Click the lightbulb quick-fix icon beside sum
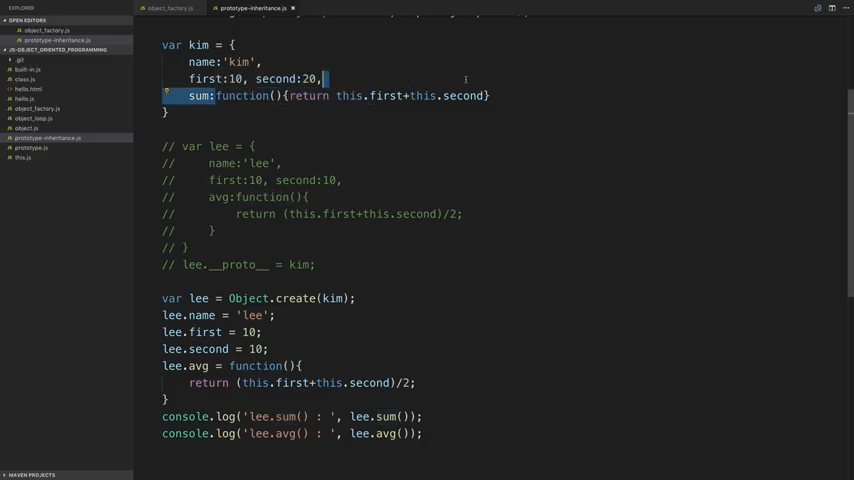Viewport: 854px width, 480px height. pyautogui.click(x=167, y=91)
